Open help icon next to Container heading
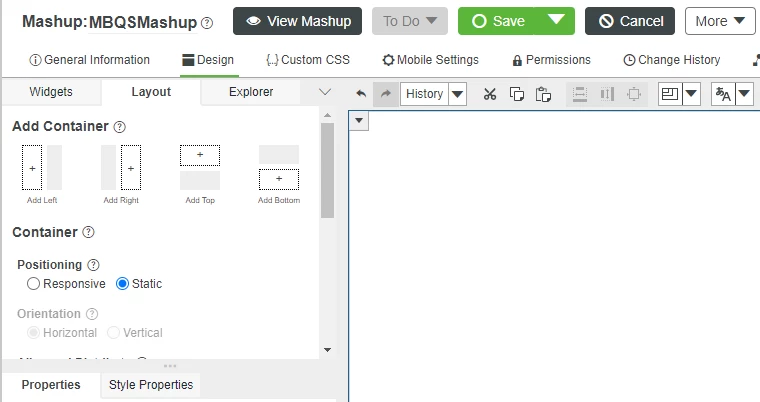 pos(88,232)
